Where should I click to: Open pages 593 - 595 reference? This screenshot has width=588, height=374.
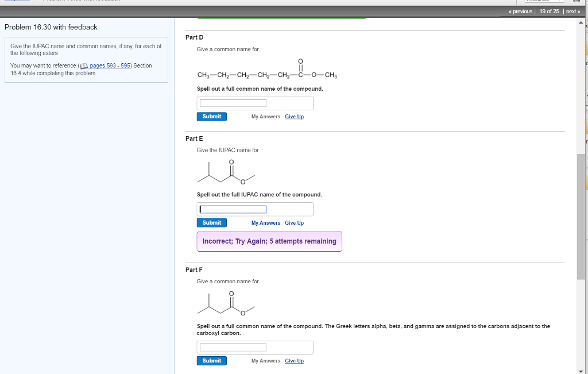(x=110, y=65)
